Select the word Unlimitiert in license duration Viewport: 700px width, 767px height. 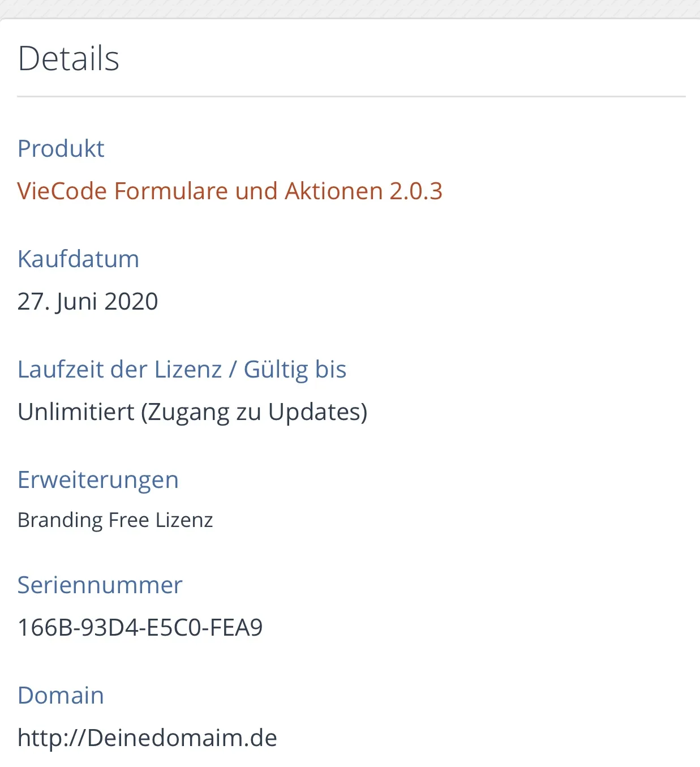click(76, 412)
